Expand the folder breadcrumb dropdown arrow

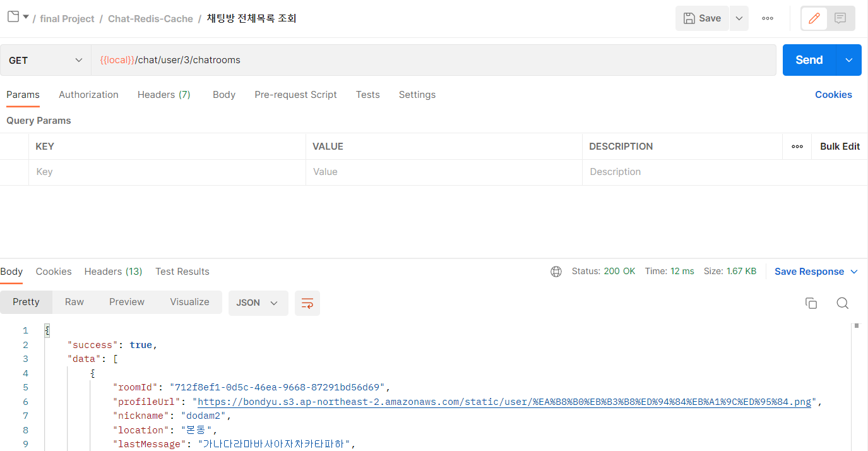point(26,17)
